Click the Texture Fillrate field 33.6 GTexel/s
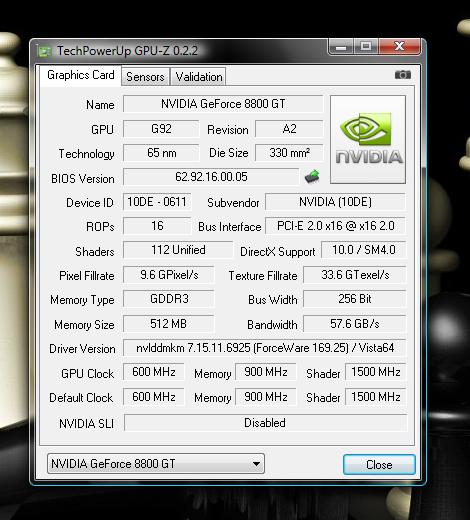470x520 pixels. pos(355,275)
